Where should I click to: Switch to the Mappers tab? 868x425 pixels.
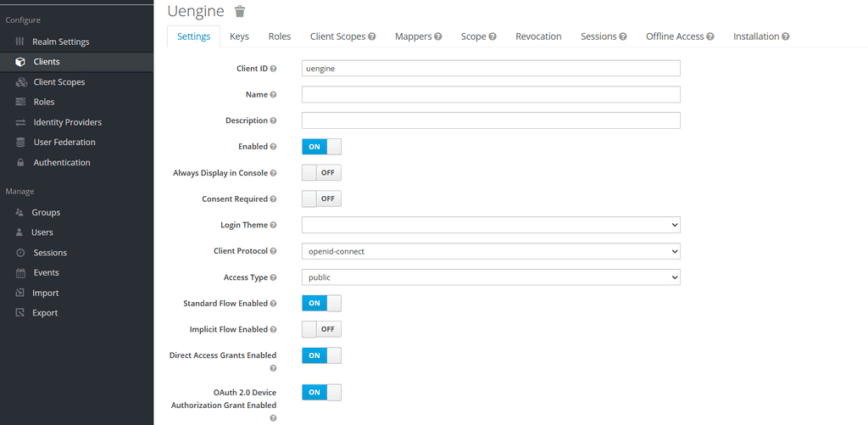(x=419, y=36)
